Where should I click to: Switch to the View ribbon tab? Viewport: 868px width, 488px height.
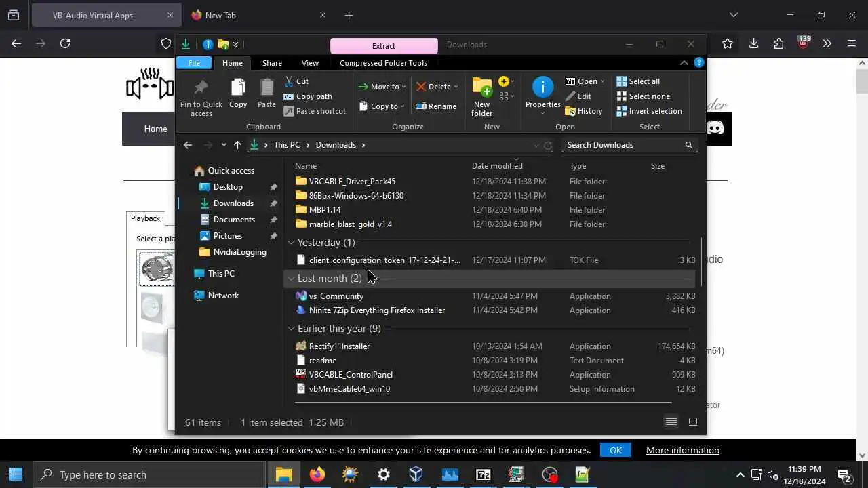coord(310,63)
